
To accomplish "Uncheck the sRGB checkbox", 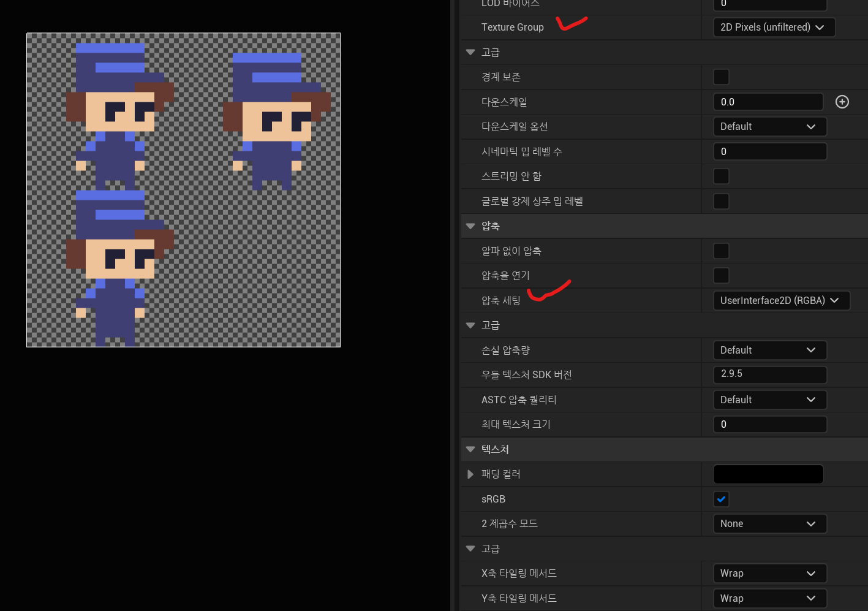I will [722, 499].
